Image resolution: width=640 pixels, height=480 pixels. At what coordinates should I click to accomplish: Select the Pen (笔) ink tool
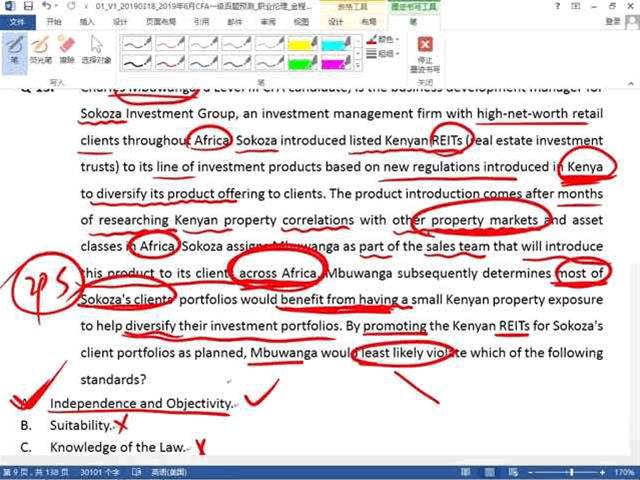pyautogui.click(x=15, y=53)
